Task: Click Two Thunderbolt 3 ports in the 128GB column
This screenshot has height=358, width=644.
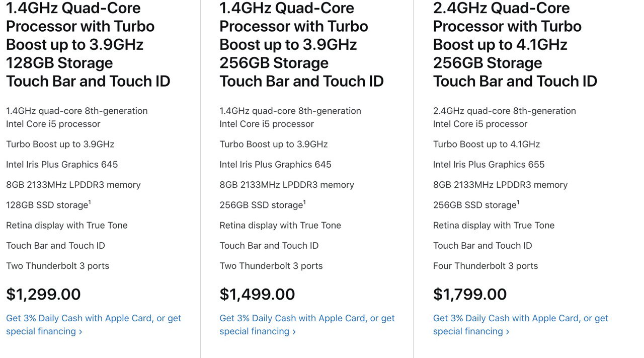Action: coord(57,266)
